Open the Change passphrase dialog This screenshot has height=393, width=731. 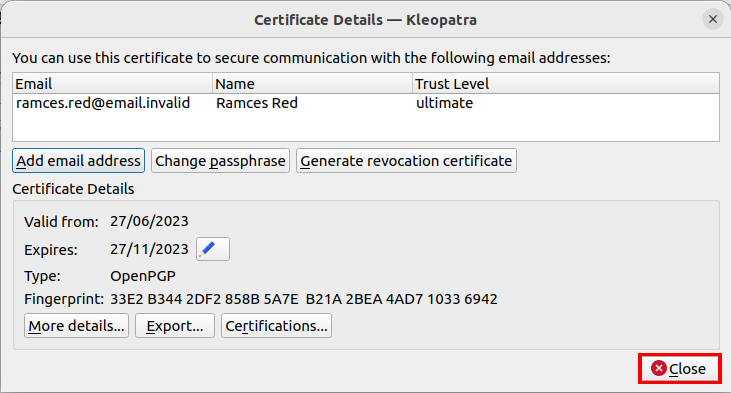coord(220,161)
